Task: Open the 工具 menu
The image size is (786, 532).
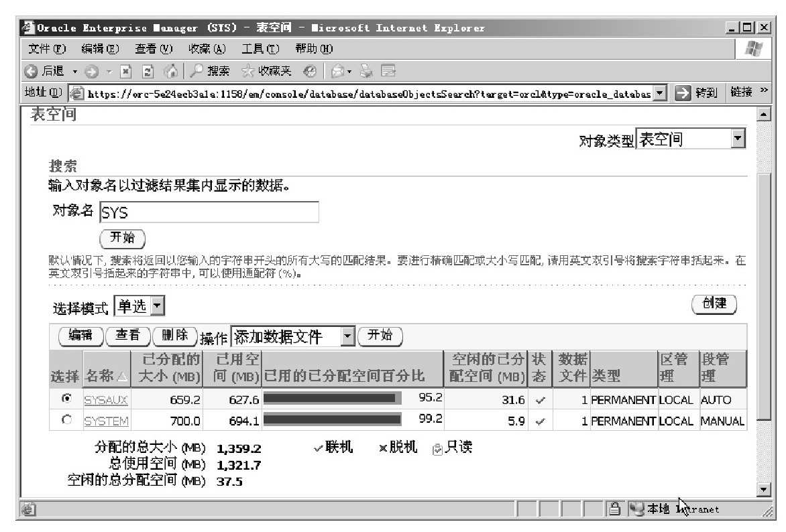Action: pyautogui.click(x=260, y=49)
